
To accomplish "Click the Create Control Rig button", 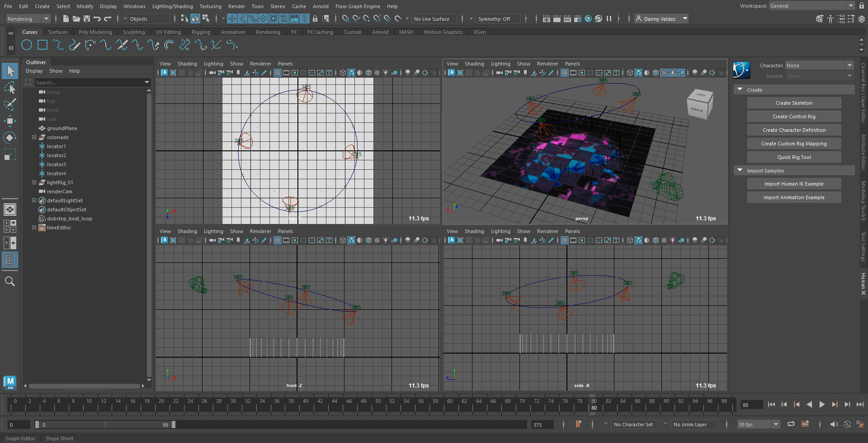I will tap(794, 117).
